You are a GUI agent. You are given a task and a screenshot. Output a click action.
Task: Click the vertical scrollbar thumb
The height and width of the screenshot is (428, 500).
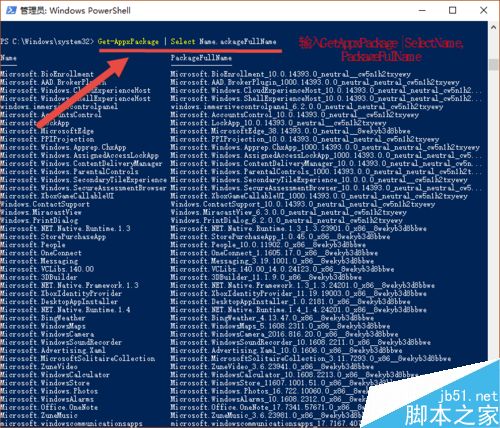click(x=494, y=64)
